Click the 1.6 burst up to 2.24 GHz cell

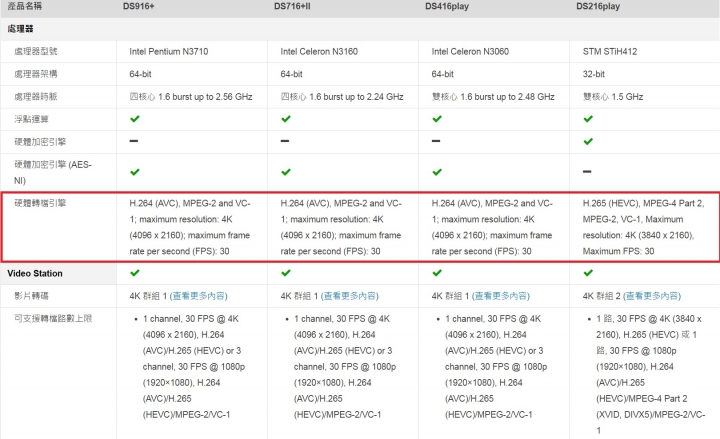(x=342, y=96)
